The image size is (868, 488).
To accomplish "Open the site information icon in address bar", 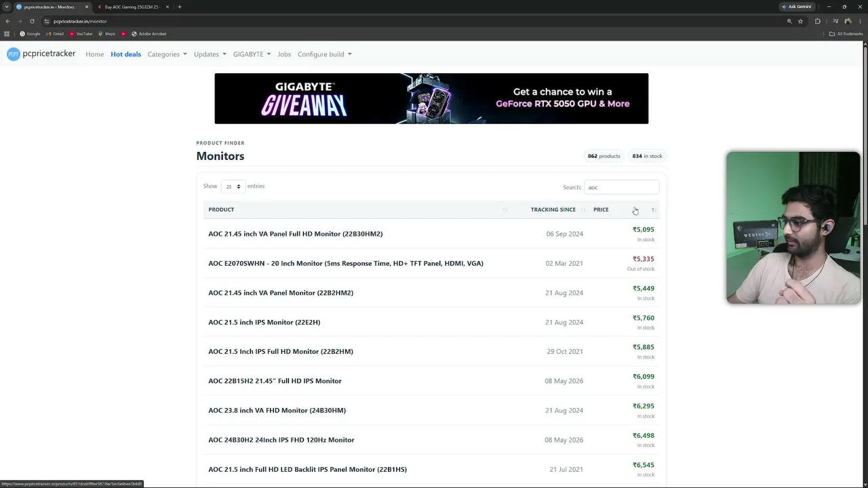I will [x=47, y=21].
